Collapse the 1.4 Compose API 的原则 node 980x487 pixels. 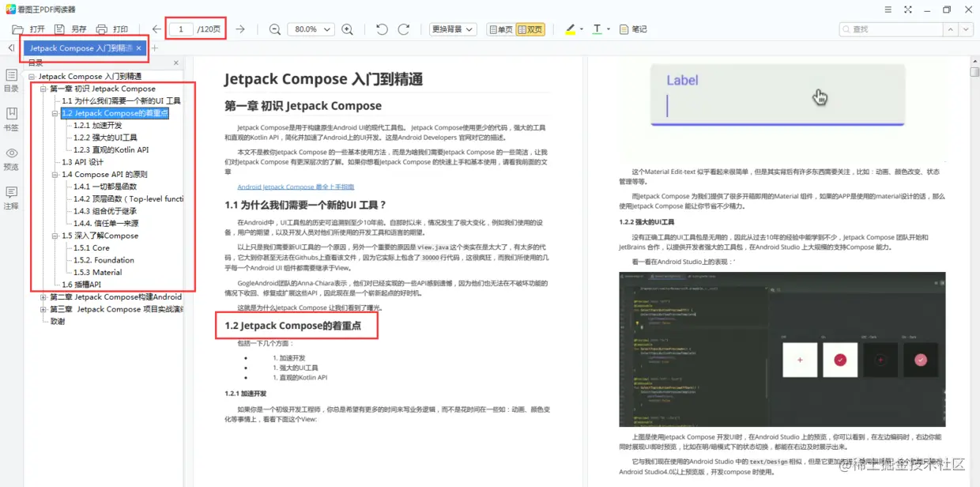pos(55,175)
